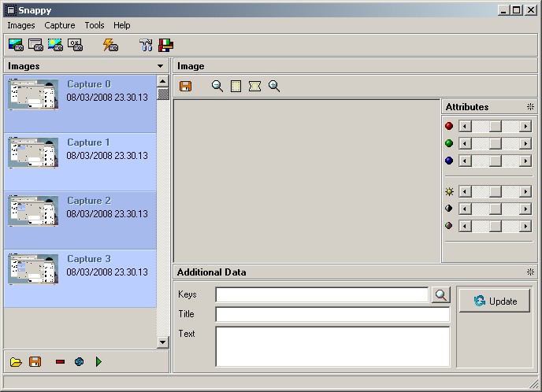Refresh the images list

tap(79, 361)
